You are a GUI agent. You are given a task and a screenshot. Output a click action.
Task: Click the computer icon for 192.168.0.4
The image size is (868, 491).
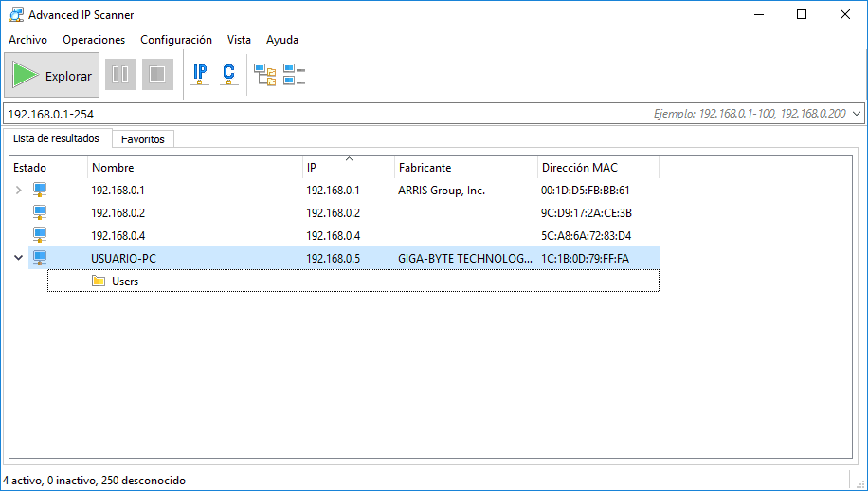pos(39,235)
